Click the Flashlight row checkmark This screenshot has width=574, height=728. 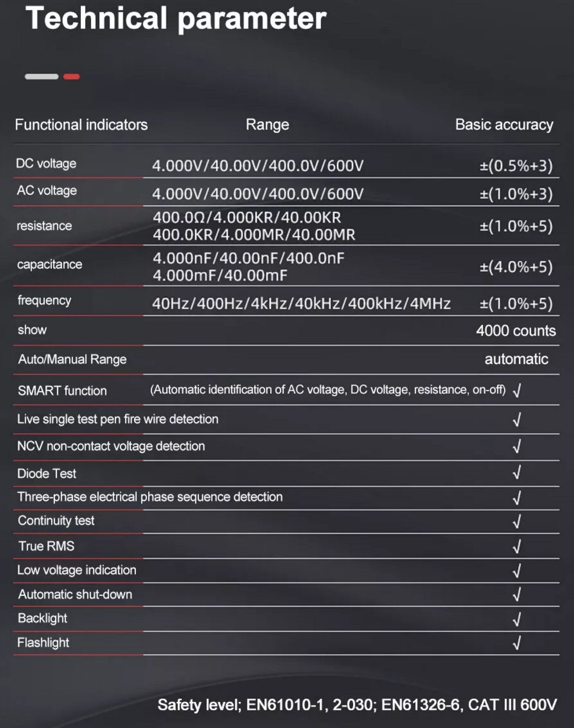(x=517, y=643)
